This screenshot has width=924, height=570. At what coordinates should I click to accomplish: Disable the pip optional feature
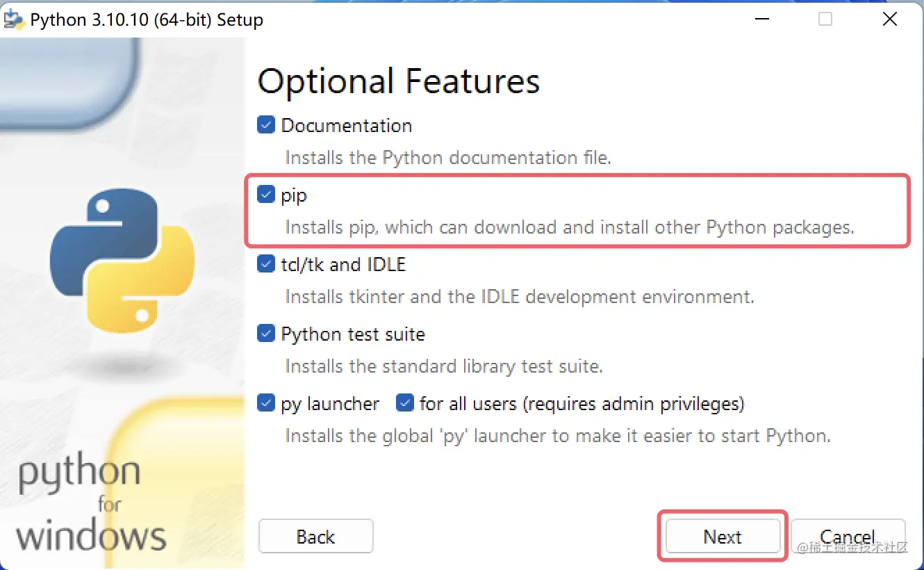[x=265, y=194]
